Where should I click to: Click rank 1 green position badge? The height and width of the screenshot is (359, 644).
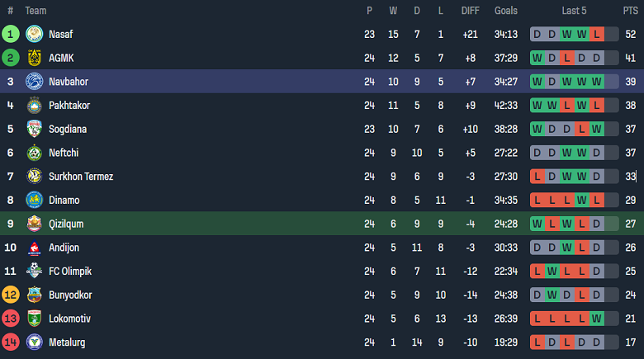(11, 34)
